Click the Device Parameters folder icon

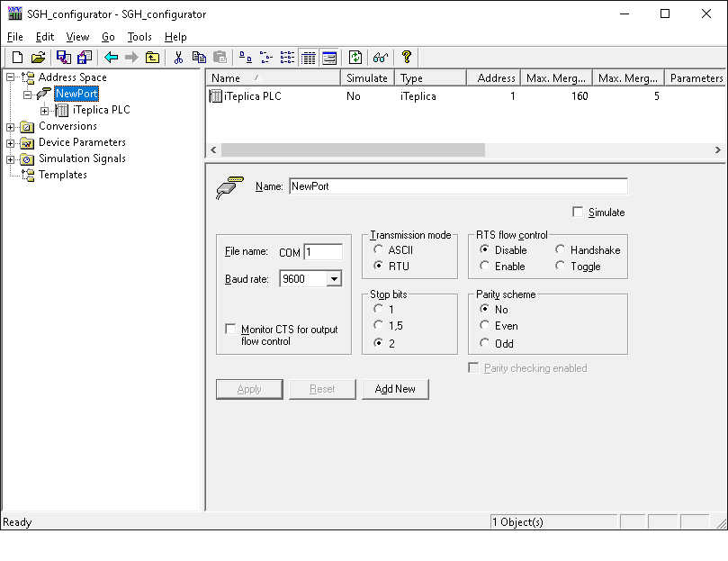coord(27,142)
